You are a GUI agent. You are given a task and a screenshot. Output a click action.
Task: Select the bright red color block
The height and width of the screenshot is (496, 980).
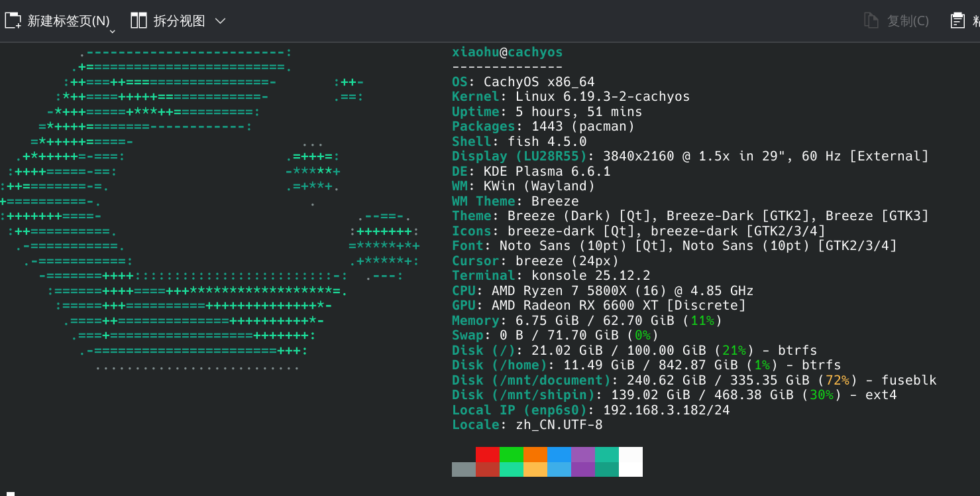tap(488, 454)
